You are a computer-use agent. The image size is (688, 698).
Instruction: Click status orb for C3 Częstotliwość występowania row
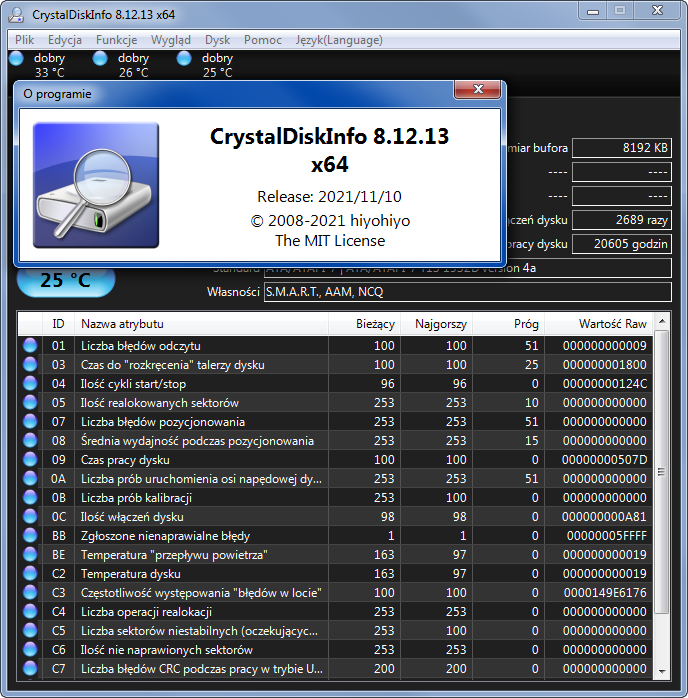(30, 592)
